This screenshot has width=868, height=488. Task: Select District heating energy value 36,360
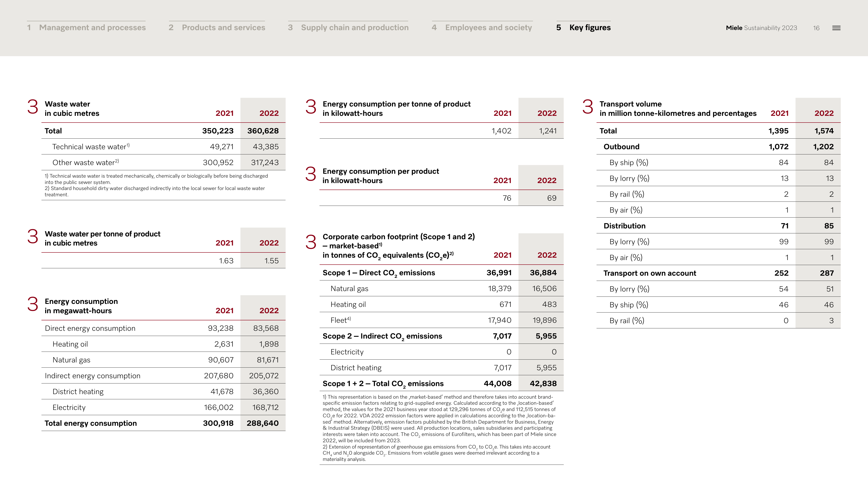coord(266,392)
